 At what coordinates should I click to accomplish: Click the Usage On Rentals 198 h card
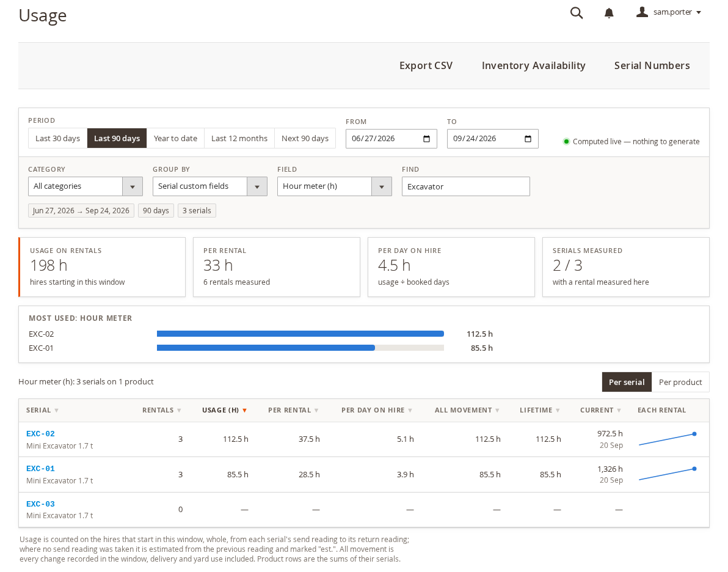102,267
